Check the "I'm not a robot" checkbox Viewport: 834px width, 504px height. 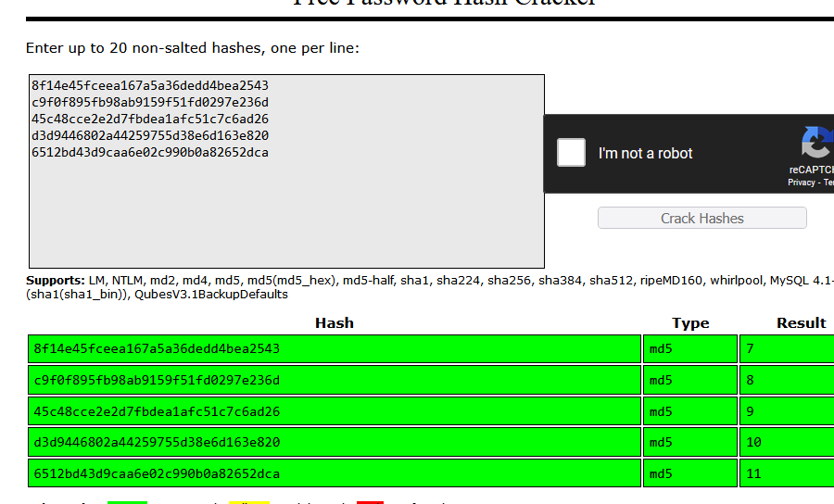pyautogui.click(x=571, y=153)
